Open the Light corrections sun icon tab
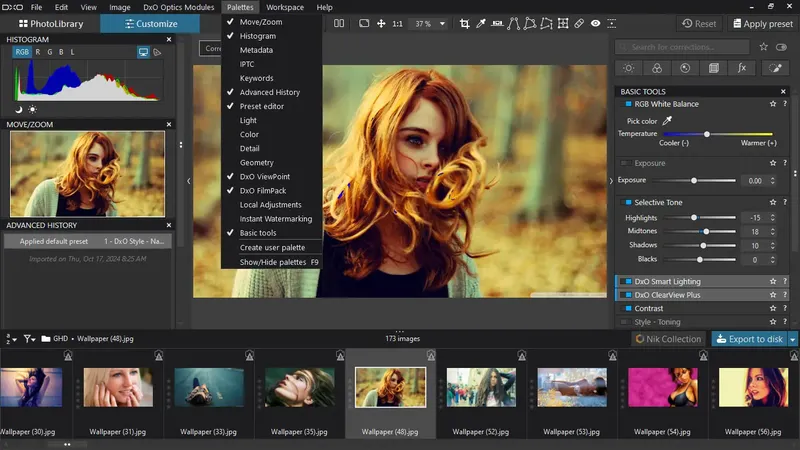800x450 pixels. tap(628, 68)
